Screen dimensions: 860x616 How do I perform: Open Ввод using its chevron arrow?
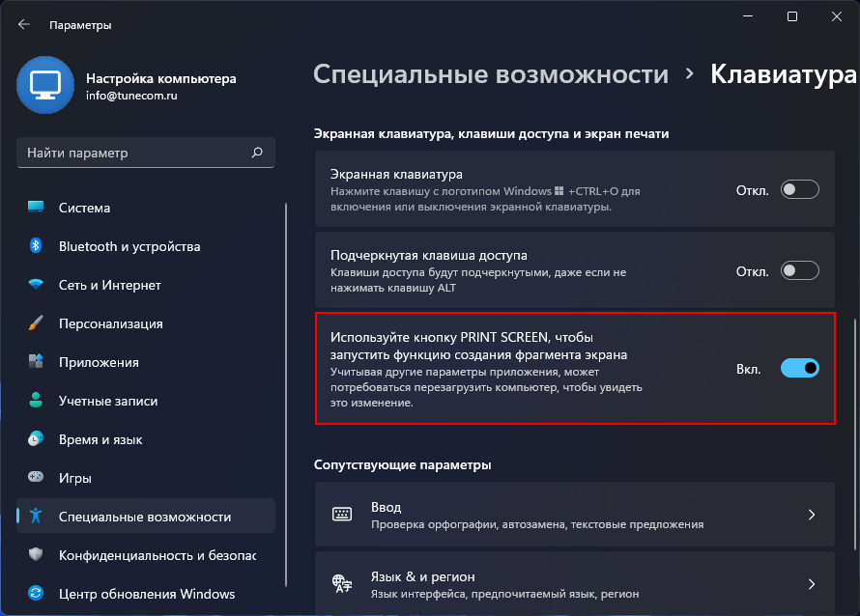click(x=812, y=514)
